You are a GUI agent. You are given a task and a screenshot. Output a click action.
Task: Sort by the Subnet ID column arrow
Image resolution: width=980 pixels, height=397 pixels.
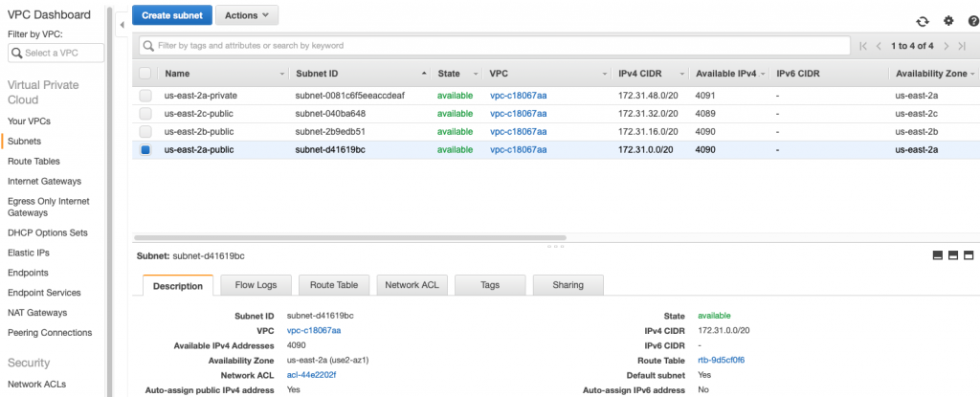tap(425, 74)
